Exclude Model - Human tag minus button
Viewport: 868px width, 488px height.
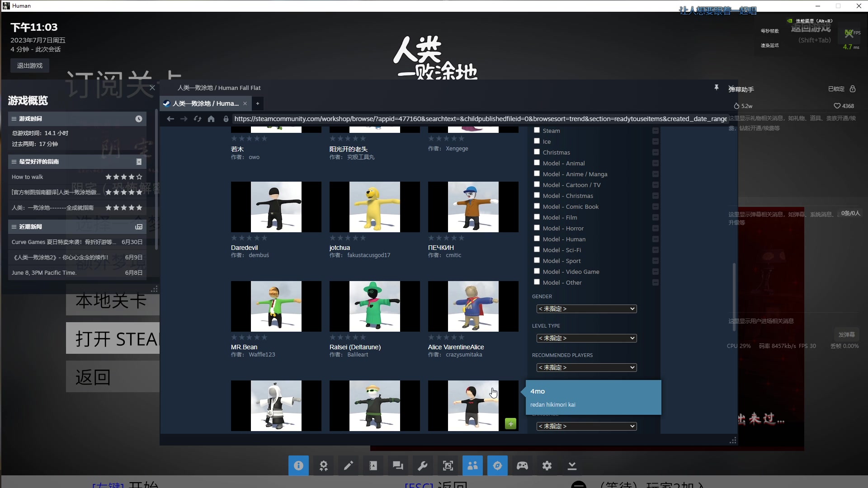point(656,239)
